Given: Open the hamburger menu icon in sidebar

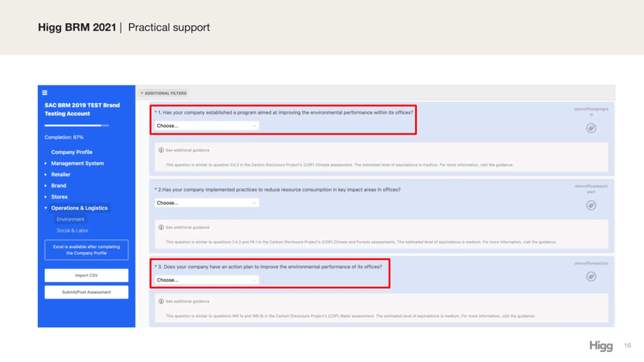Looking at the screenshot, I should point(45,93).
